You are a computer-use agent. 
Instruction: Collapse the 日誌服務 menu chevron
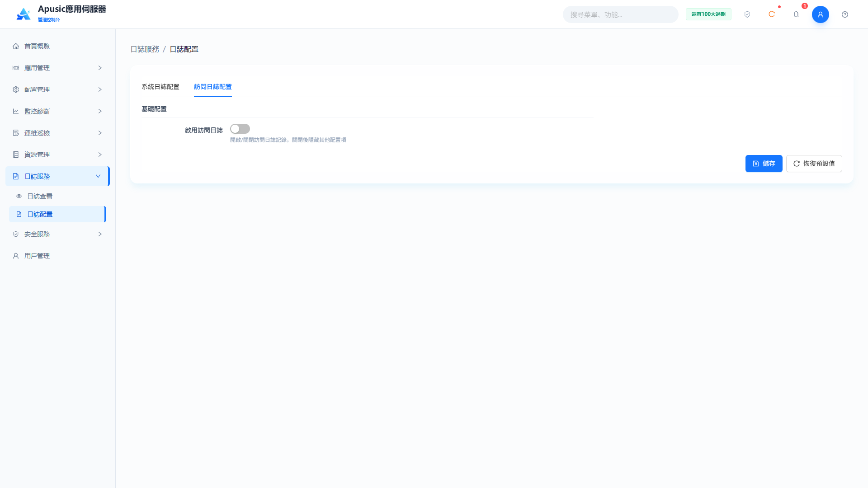(98, 176)
